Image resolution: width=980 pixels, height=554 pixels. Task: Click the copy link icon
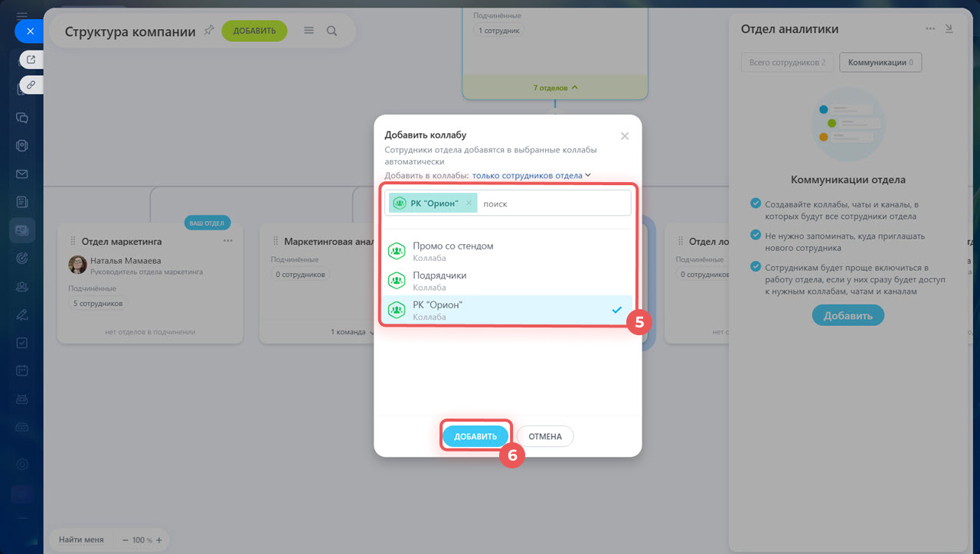[x=31, y=85]
